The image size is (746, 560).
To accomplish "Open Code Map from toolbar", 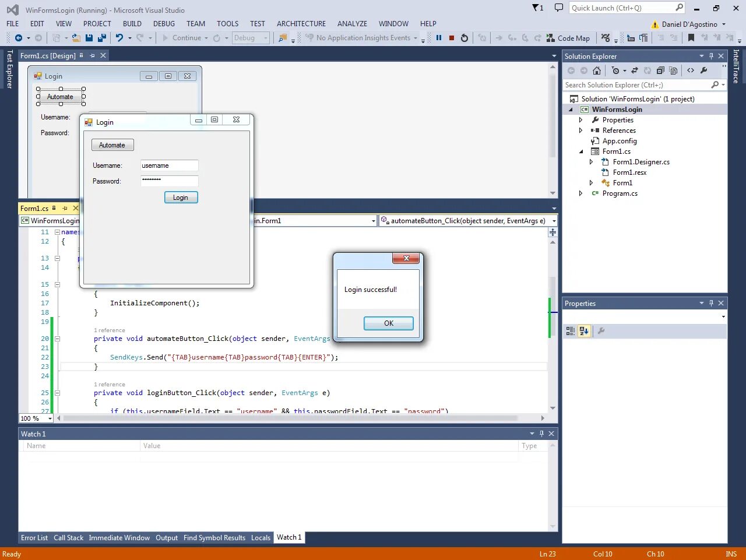I will click(568, 38).
